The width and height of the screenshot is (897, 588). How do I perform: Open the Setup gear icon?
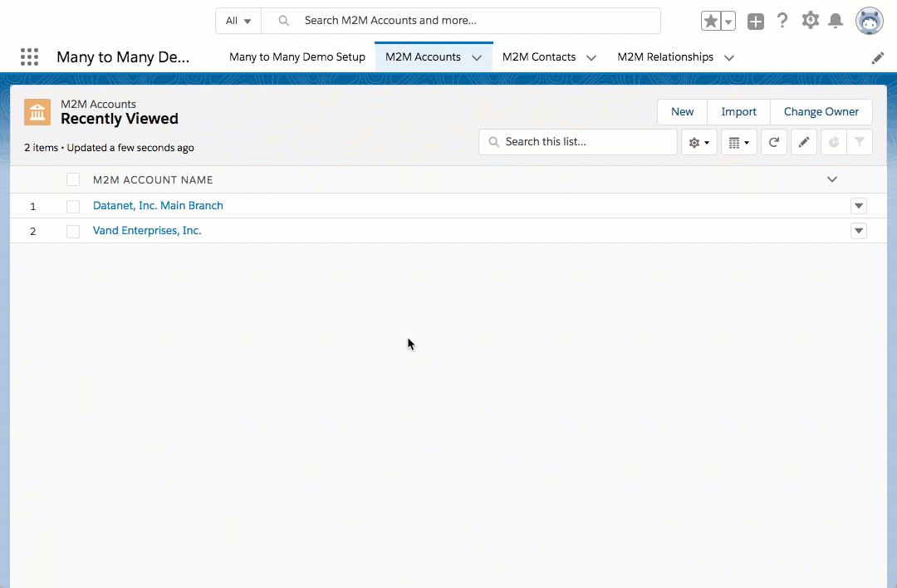click(x=810, y=21)
